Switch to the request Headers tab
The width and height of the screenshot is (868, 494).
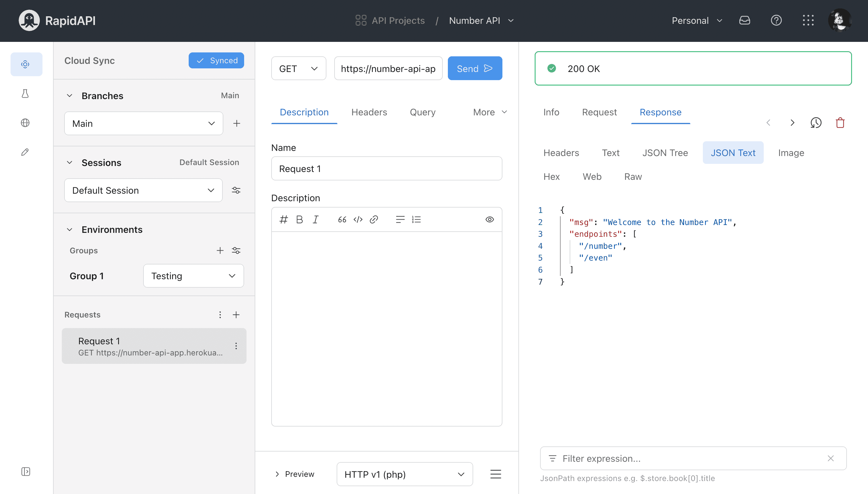click(x=369, y=112)
